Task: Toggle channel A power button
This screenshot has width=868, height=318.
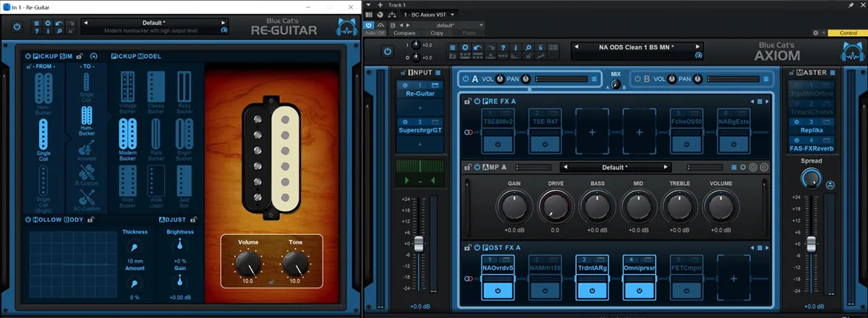Action: click(x=464, y=79)
